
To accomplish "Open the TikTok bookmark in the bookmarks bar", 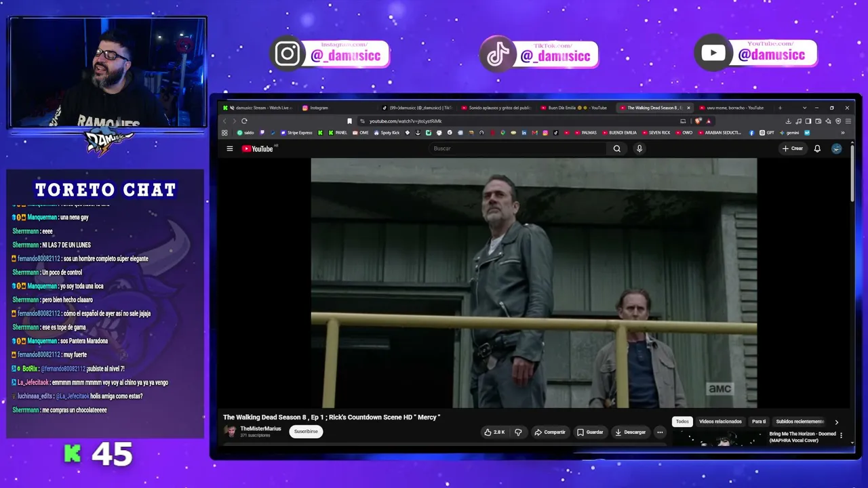I will pyautogui.click(x=555, y=133).
